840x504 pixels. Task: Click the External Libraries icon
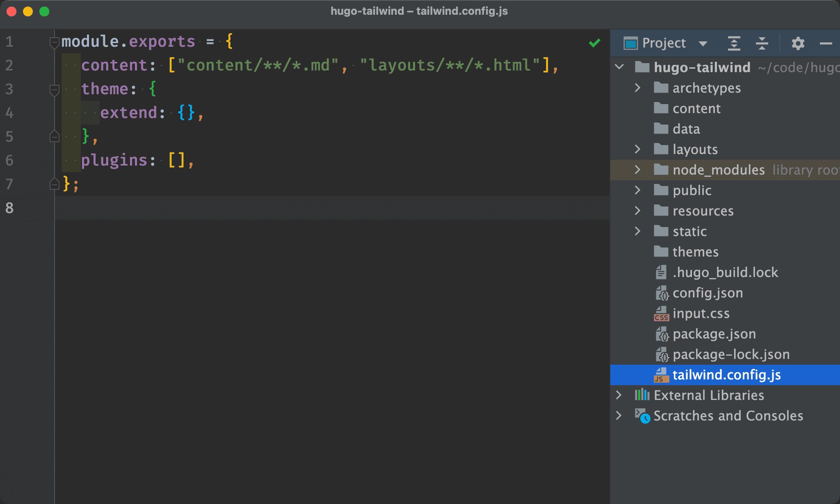[x=642, y=395]
